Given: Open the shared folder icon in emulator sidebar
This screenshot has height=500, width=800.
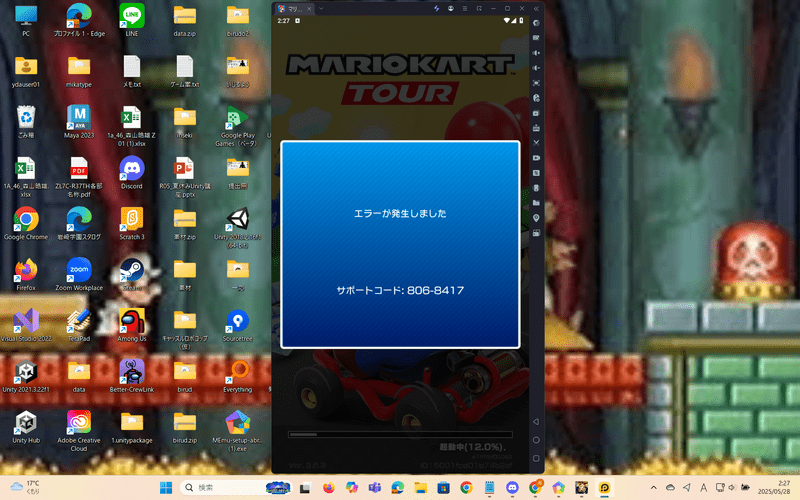Looking at the screenshot, I should click(x=536, y=203).
